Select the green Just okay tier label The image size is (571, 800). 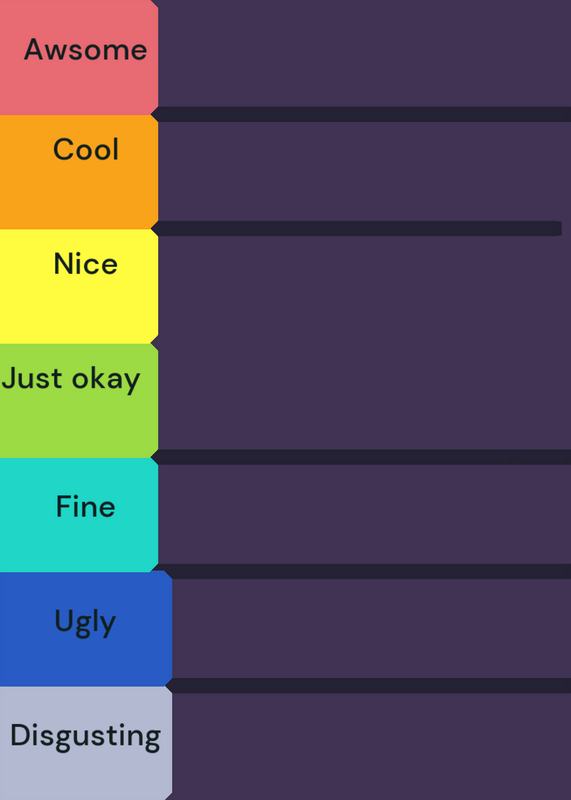pyautogui.click(x=79, y=401)
